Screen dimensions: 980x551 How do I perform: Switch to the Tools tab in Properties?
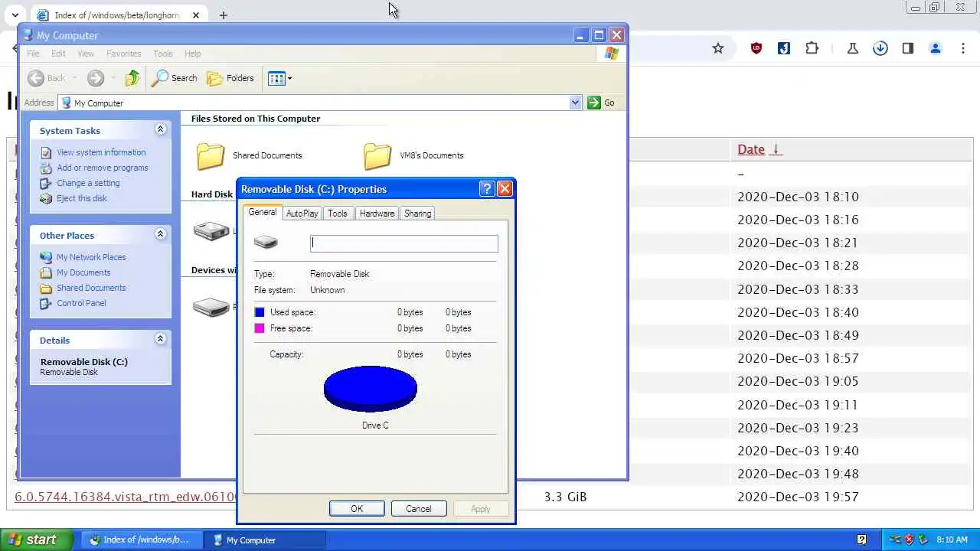338,214
